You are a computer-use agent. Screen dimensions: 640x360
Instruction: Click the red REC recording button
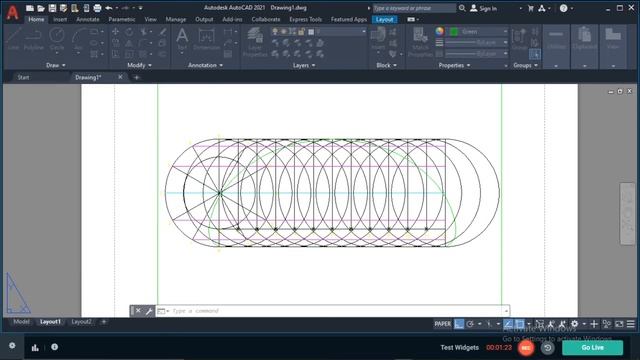pyautogui.click(x=526, y=348)
